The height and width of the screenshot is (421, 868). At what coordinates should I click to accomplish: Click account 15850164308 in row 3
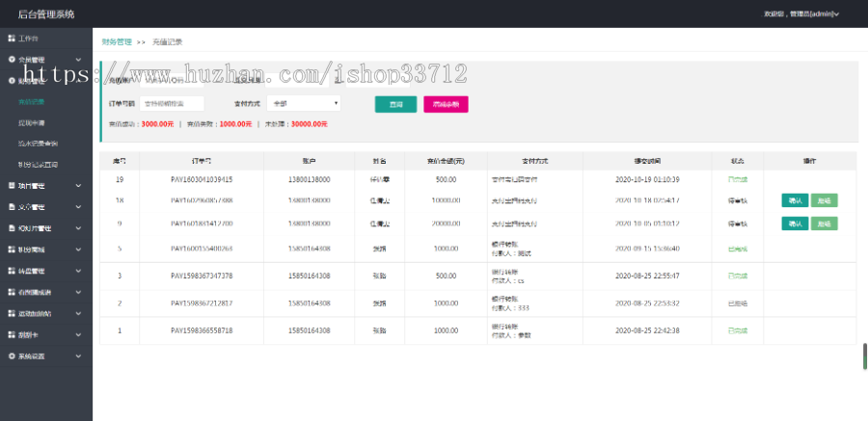(x=309, y=276)
